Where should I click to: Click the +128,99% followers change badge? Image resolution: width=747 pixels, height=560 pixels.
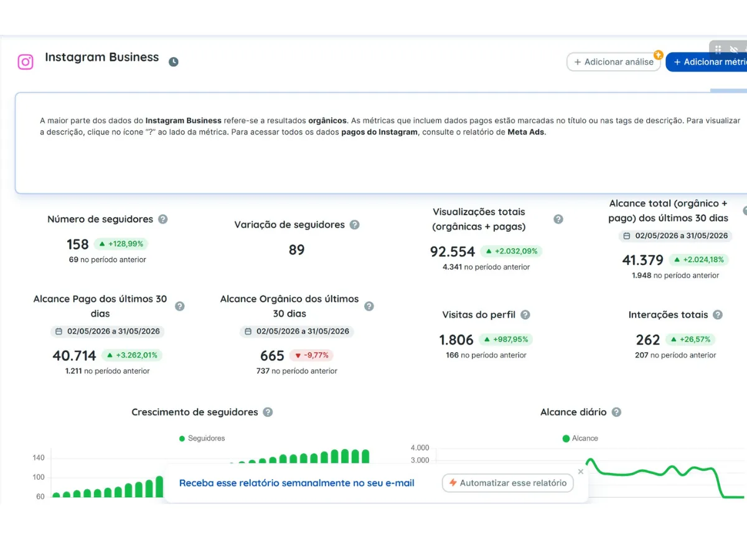click(x=121, y=244)
